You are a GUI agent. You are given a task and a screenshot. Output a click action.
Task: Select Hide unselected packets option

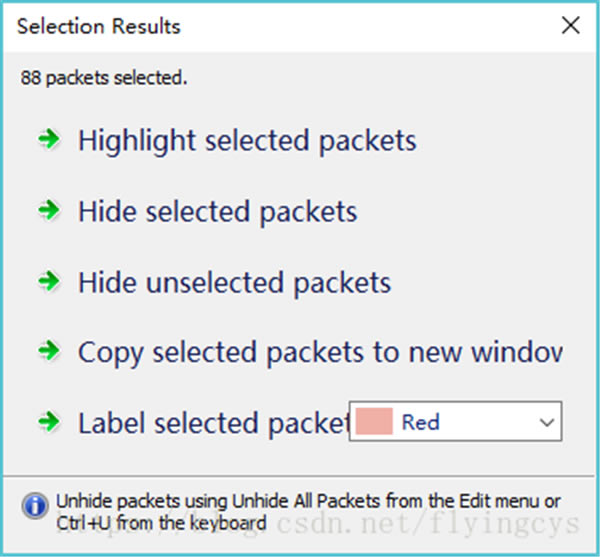(234, 282)
